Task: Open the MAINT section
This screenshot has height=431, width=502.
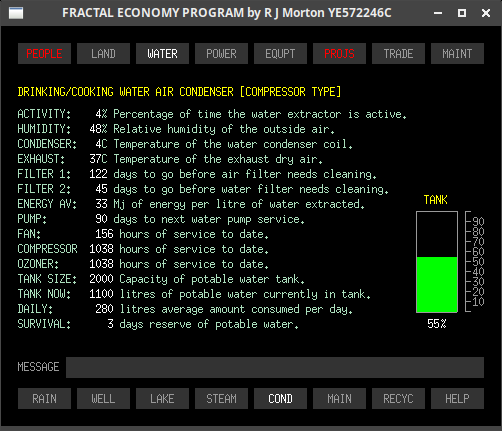Action: pos(457,53)
